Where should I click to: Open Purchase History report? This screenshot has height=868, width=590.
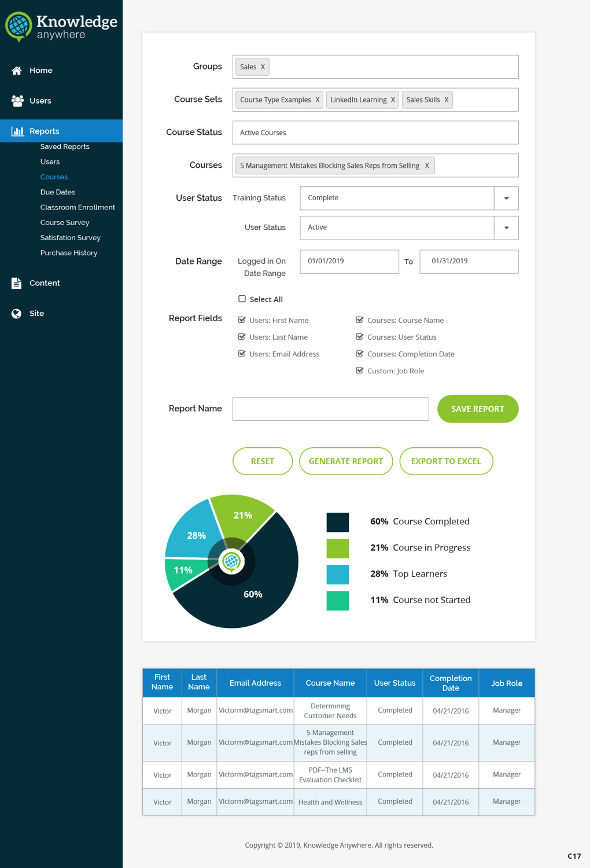tap(69, 253)
